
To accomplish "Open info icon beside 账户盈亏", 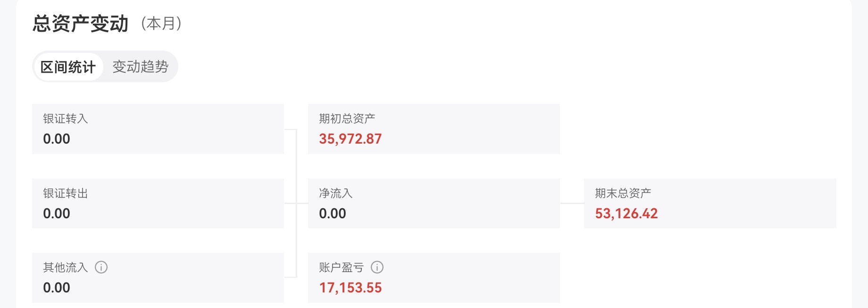I will (377, 267).
